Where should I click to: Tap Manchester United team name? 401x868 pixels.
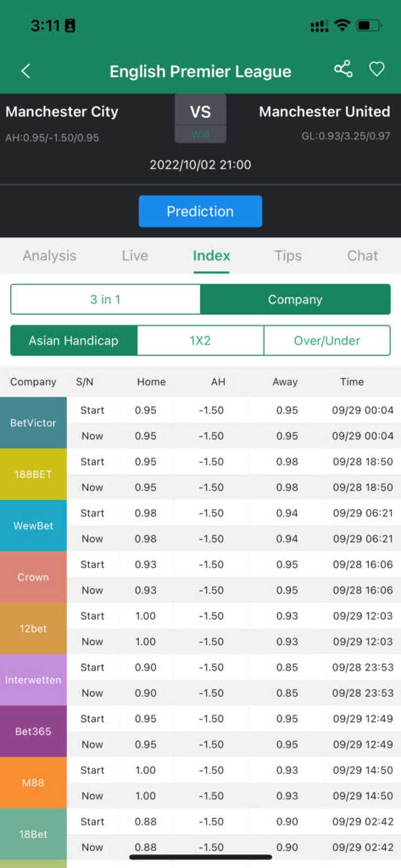[x=324, y=112]
